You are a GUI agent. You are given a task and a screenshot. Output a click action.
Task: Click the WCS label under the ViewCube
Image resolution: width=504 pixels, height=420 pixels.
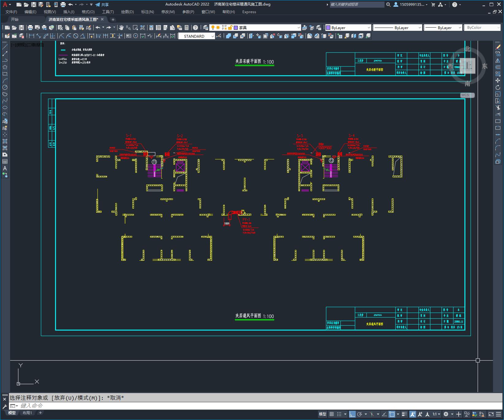click(467, 95)
